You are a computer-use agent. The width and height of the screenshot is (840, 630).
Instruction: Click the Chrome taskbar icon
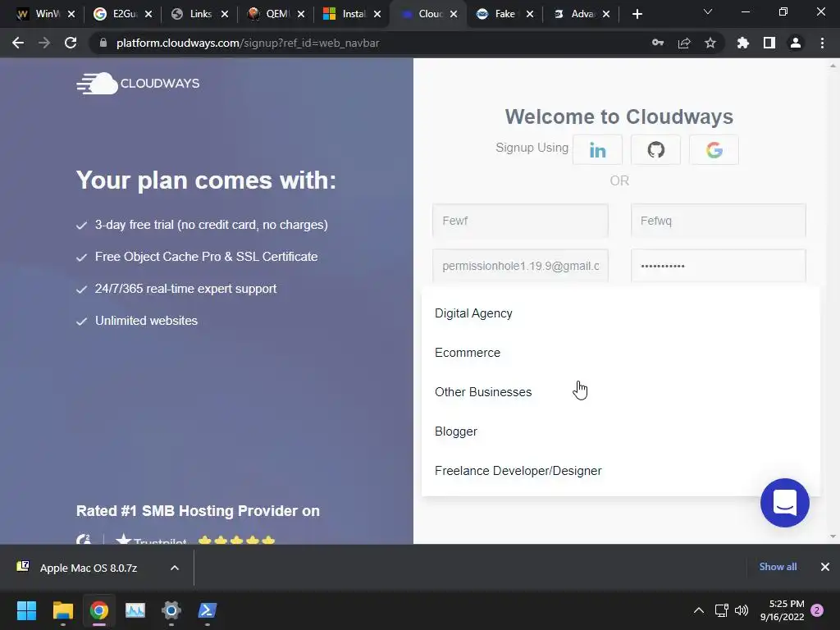[x=99, y=610]
